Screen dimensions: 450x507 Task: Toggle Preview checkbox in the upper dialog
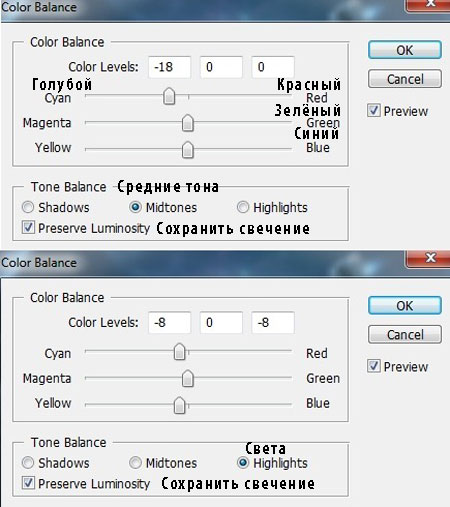(x=374, y=110)
